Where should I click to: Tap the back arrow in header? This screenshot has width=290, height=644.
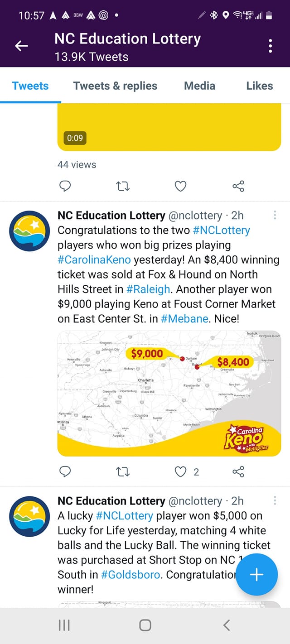pyautogui.click(x=22, y=46)
